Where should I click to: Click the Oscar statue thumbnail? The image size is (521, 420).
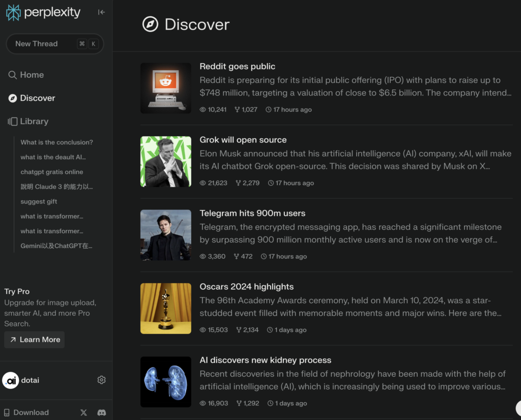166,309
